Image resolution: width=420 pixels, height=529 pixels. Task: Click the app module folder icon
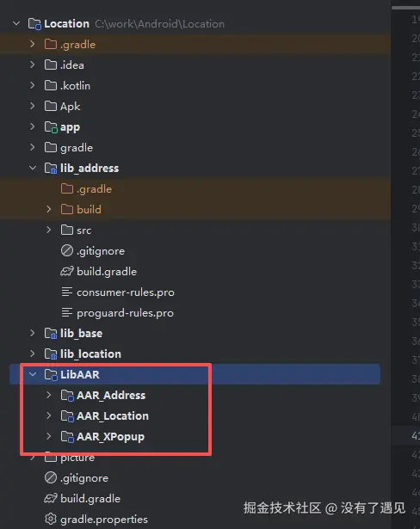[51, 127]
